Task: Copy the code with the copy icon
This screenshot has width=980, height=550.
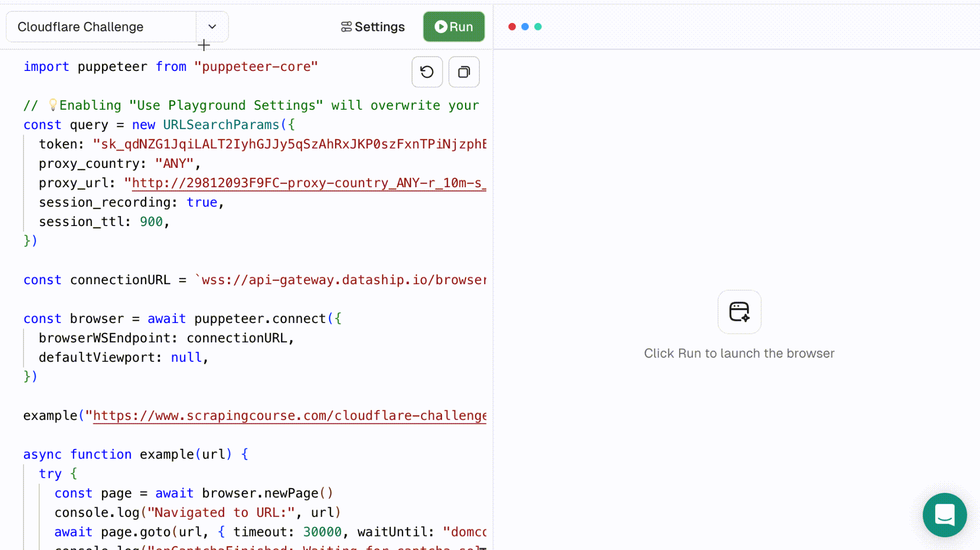Action: click(x=463, y=72)
